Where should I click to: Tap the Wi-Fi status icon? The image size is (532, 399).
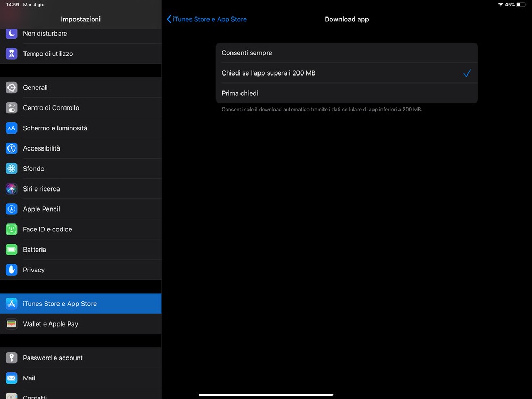[501, 5]
